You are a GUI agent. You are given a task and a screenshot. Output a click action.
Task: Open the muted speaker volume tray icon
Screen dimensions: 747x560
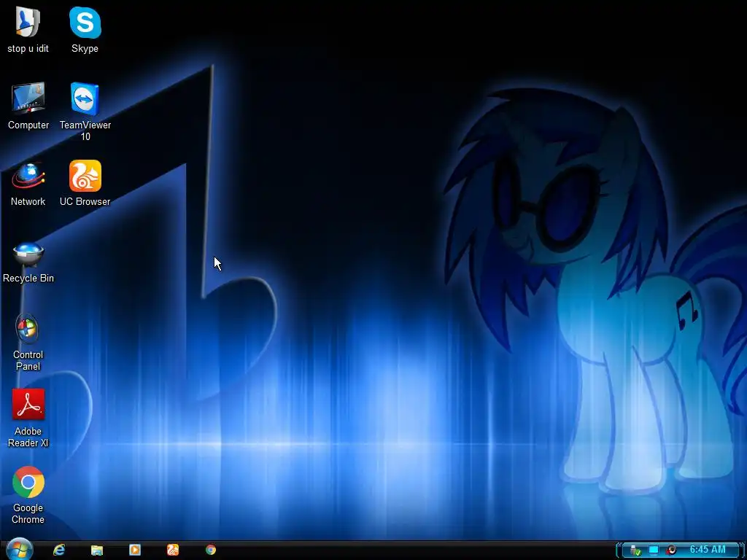(671, 550)
